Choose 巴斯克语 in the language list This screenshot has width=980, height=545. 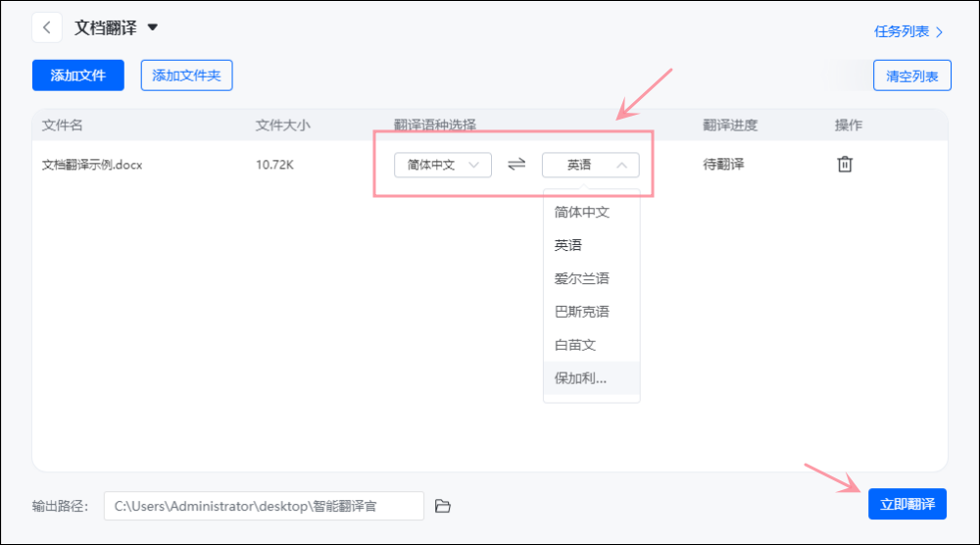591,312
